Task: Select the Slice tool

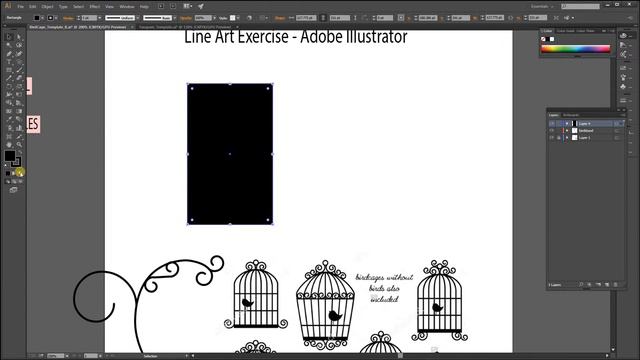Action: click(x=19, y=136)
